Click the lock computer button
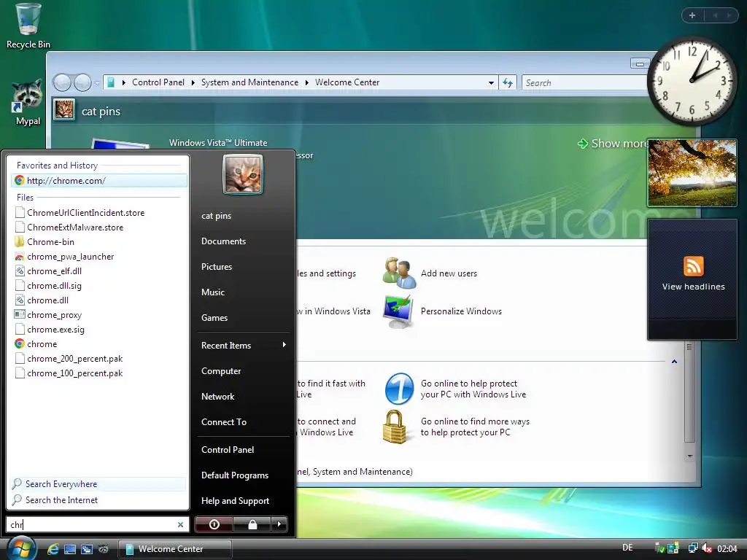The height and width of the screenshot is (560, 747). pyautogui.click(x=252, y=524)
